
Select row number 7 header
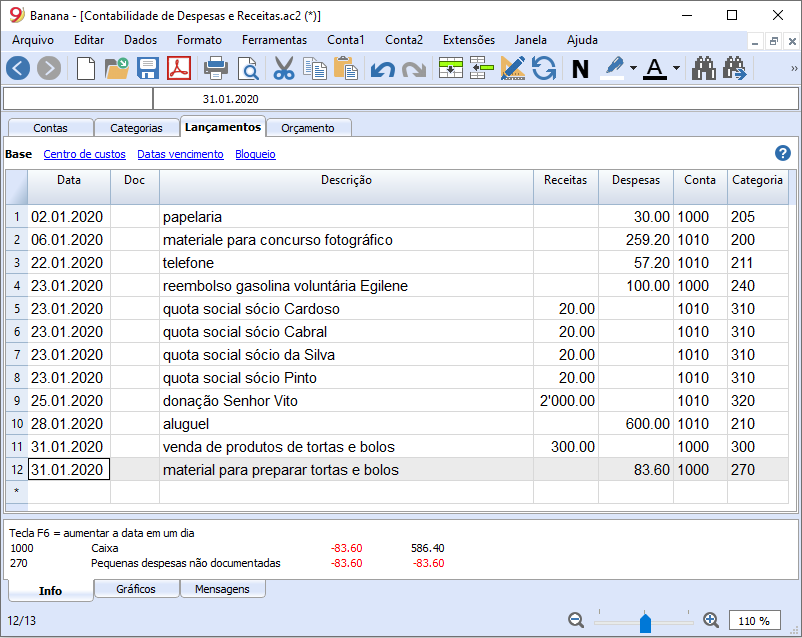point(17,355)
